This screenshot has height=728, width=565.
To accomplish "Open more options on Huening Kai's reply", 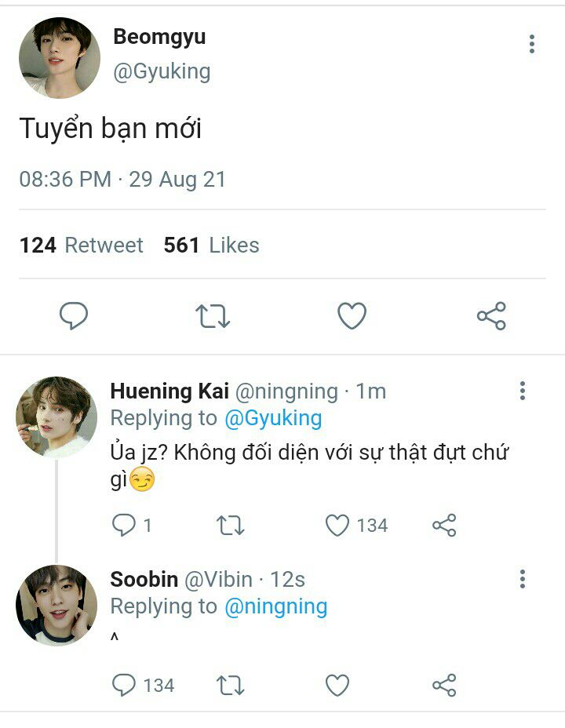I will coord(523,391).
